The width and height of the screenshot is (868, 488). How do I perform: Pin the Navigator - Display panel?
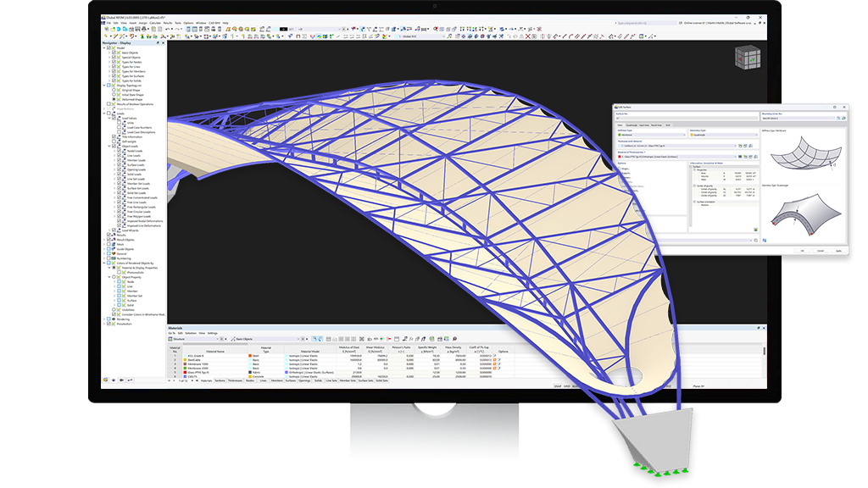pyautogui.click(x=158, y=42)
